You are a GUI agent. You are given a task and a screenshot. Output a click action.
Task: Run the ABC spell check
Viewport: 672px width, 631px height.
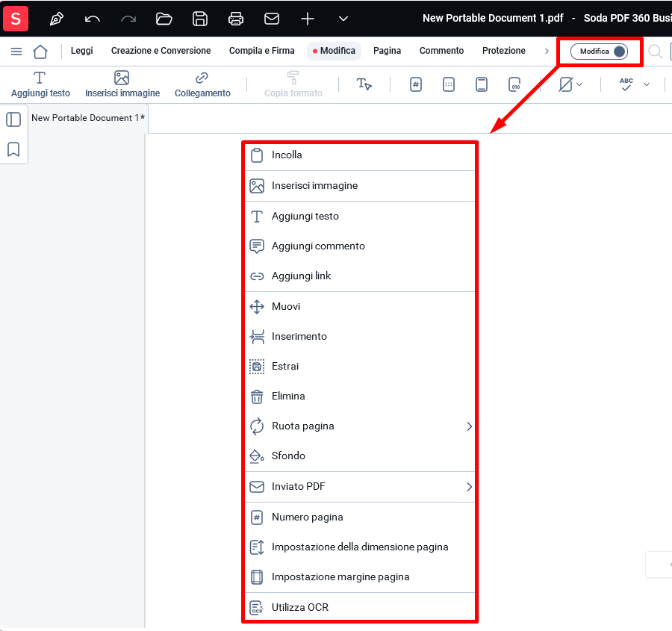point(626,84)
